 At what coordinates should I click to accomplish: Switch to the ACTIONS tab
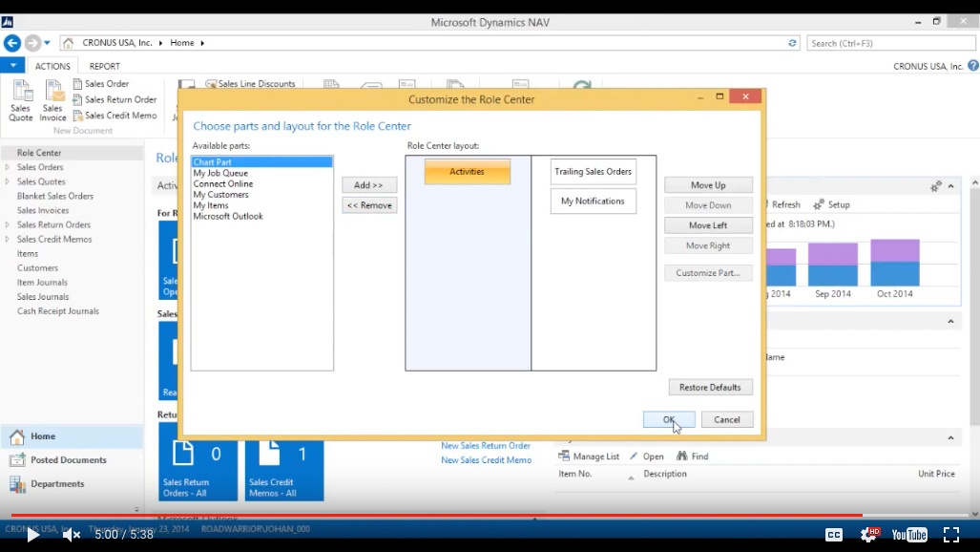[x=52, y=66]
